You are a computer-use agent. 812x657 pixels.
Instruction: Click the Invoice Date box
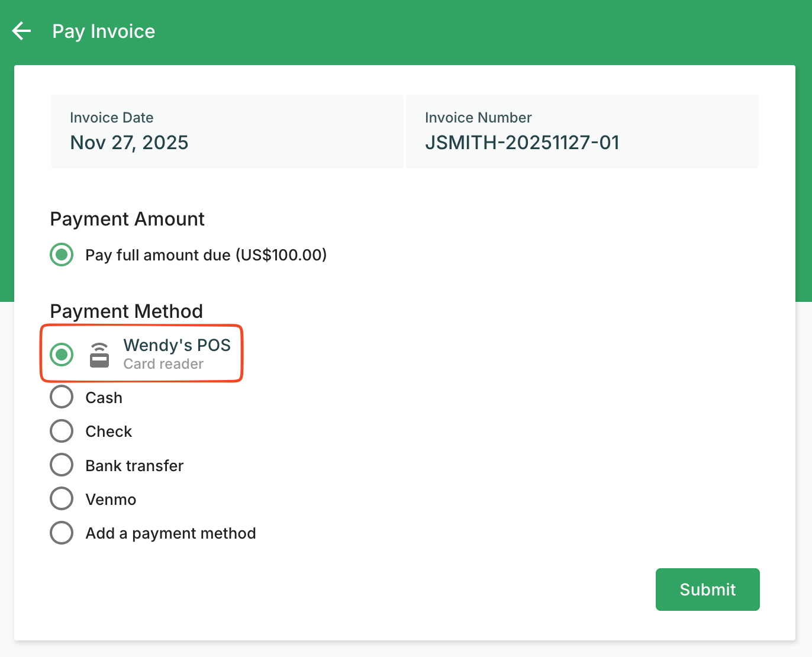[x=227, y=131]
